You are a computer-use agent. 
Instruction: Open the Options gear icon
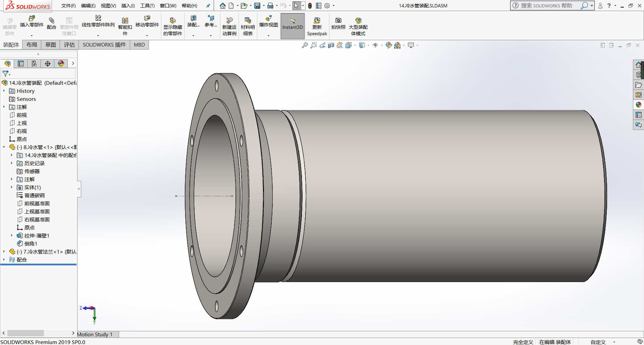pos(327,6)
